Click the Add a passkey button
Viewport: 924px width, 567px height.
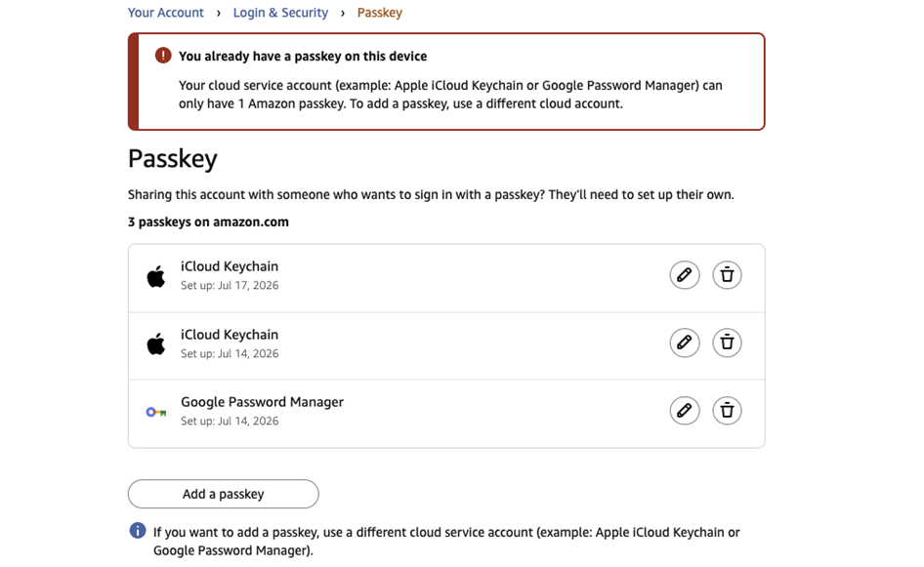pyautogui.click(x=224, y=494)
